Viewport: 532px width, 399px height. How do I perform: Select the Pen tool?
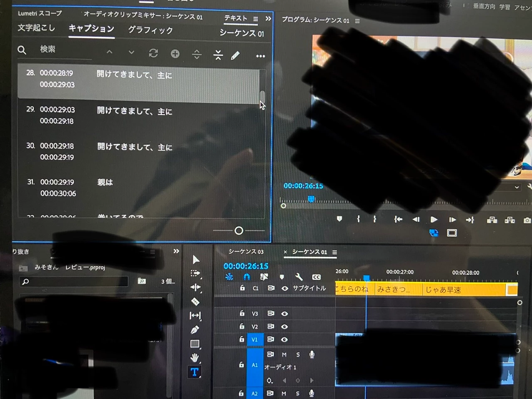point(195,330)
